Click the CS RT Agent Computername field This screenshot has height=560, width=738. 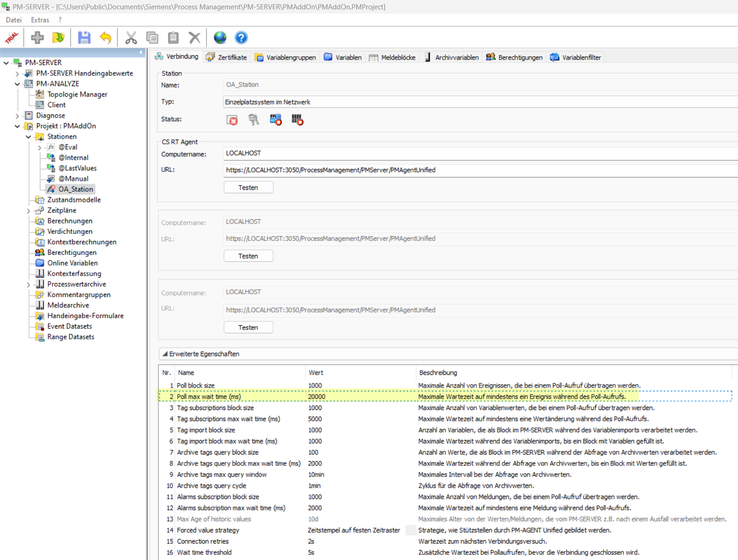pos(480,154)
